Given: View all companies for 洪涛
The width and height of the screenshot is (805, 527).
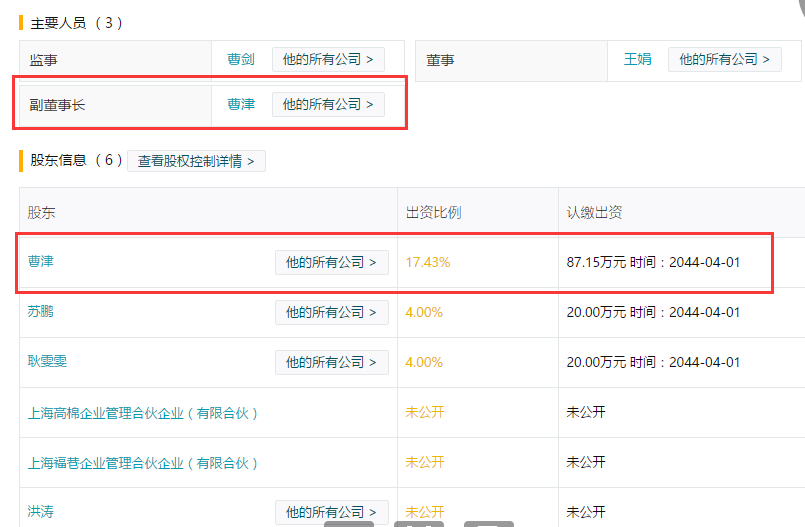Looking at the screenshot, I should pos(331,513).
